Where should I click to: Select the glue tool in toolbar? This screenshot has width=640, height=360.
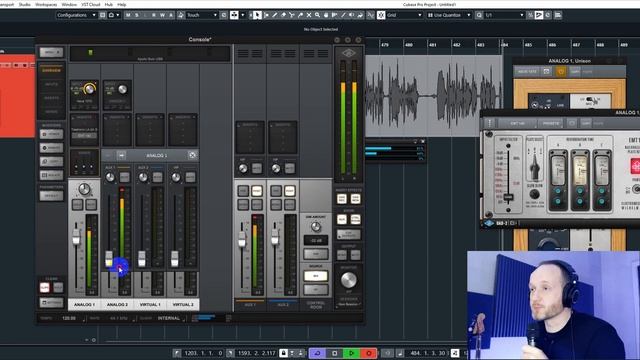tap(300, 15)
